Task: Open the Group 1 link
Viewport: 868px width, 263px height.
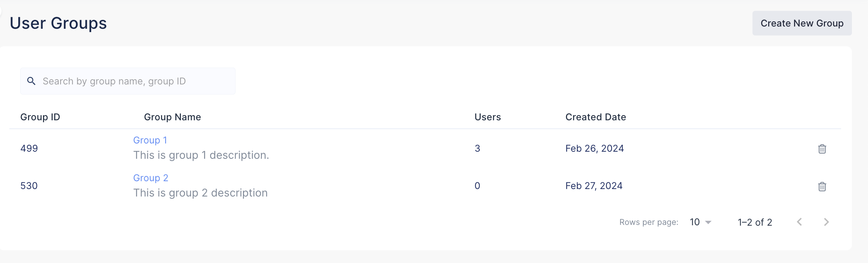Action: coord(150,140)
